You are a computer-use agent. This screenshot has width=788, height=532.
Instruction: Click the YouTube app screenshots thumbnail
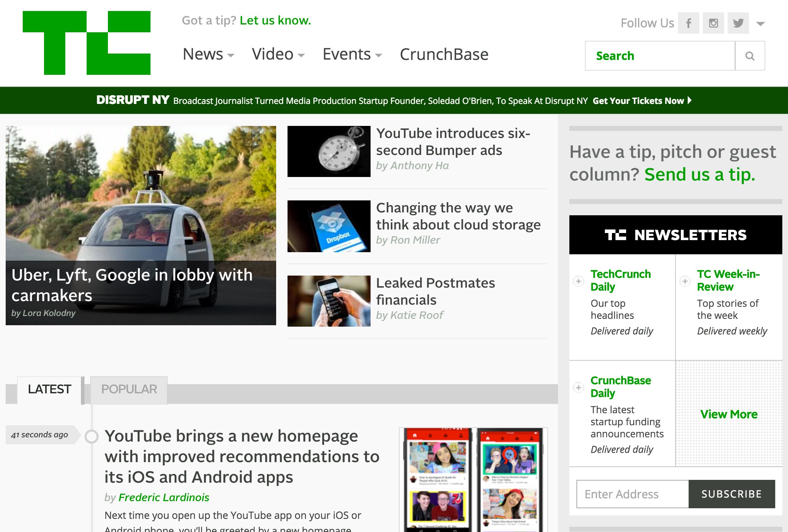pos(474,480)
